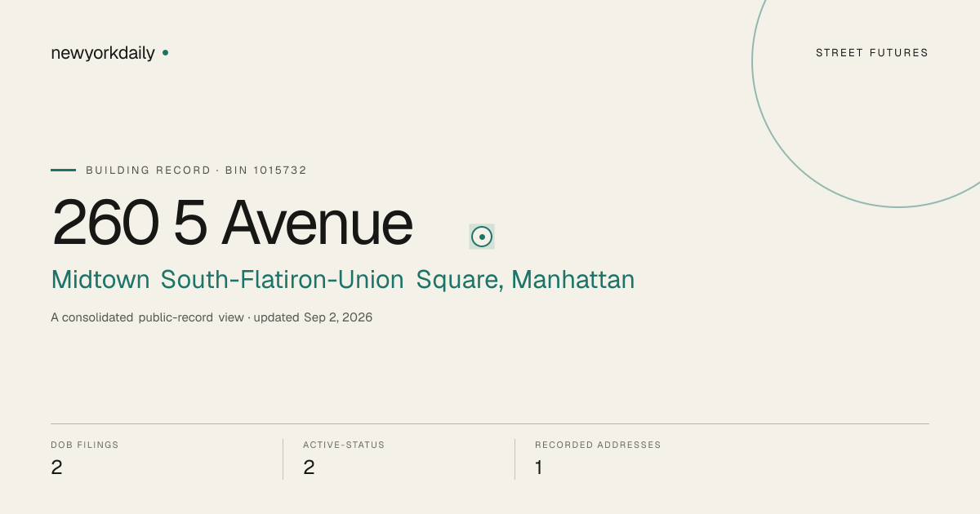Click the updated Sep 2, 2026 text
The image size is (980, 514).
[313, 317]
